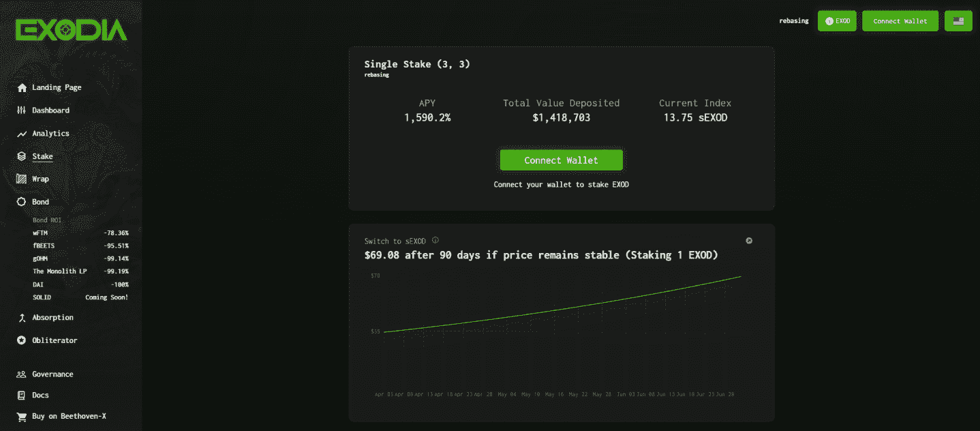Click the Dashboard sliders icon
The width and height of the screenshot is (980, 431).
[22, 110]
